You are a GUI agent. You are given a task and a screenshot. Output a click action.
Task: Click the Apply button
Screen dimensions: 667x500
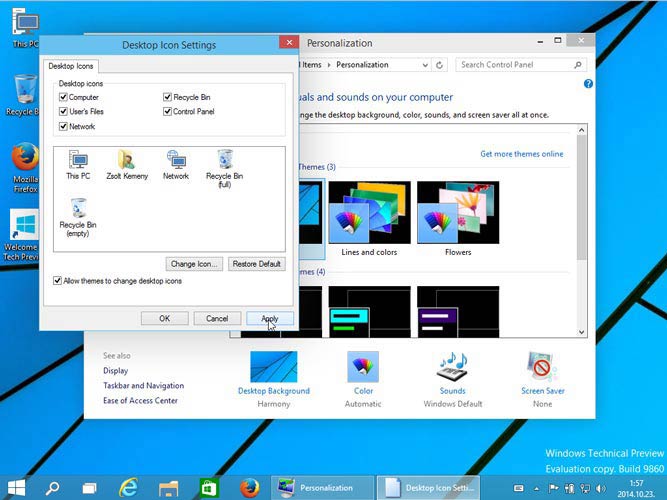point(270,318)
